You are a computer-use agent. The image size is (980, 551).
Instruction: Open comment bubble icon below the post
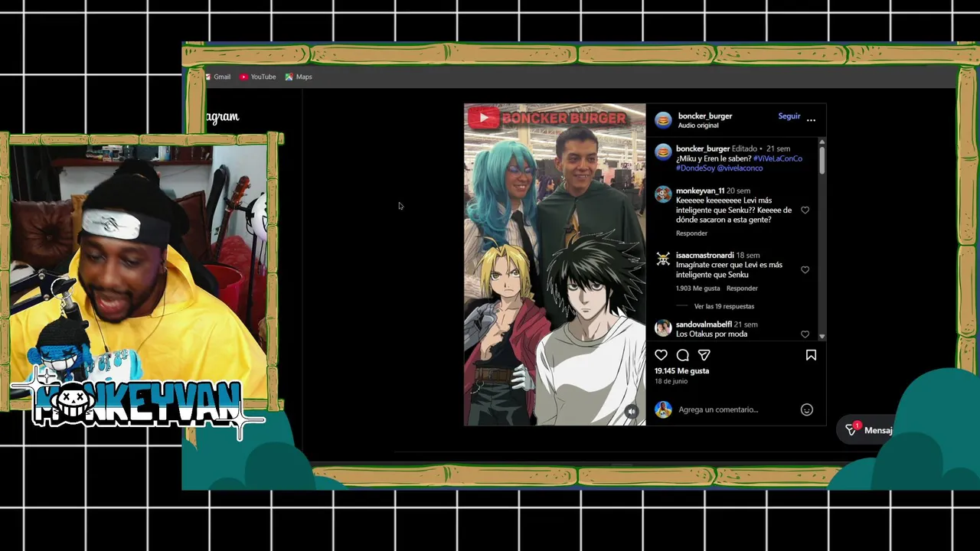point(683,355)
